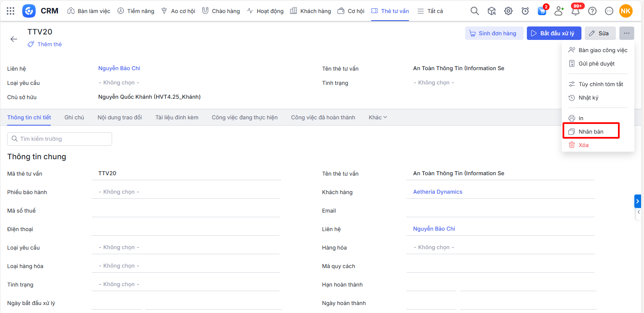Image resolution: width=644 pixels, height=313 pixels.
Task: Open the Aetheria Dynamics customer link
Action: [x=437, y=192]
